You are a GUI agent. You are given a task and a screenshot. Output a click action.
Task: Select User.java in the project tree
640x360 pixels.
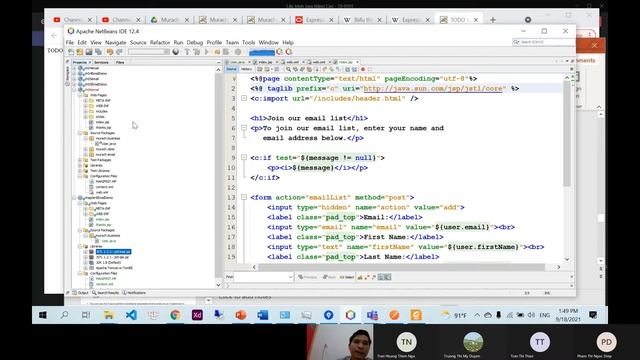tap(109, 144)
